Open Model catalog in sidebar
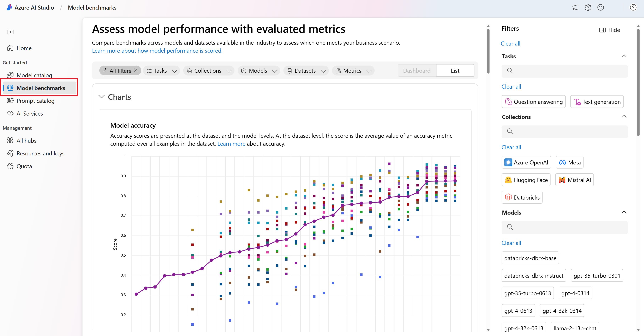644x336 pixels. click(34, 75)
